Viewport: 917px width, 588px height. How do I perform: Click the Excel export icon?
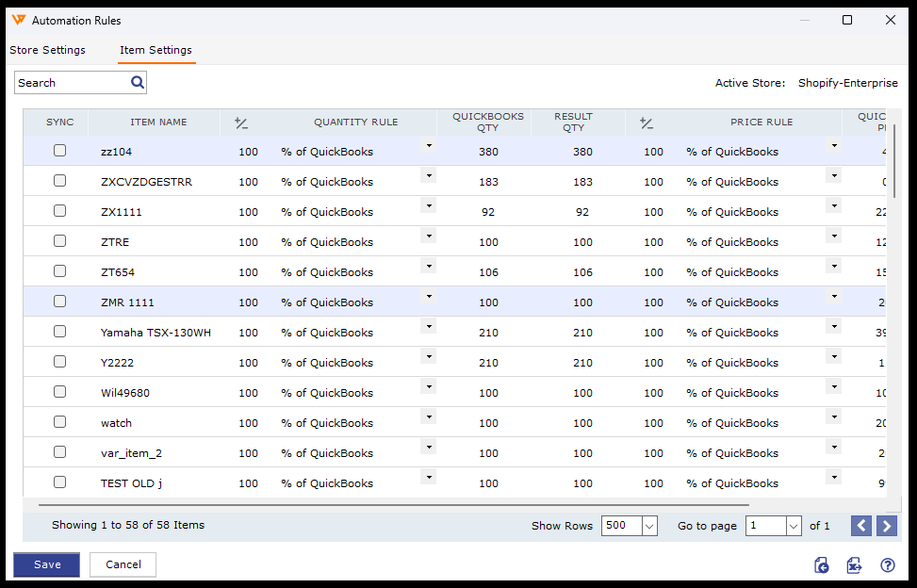(x=854, y=565)
